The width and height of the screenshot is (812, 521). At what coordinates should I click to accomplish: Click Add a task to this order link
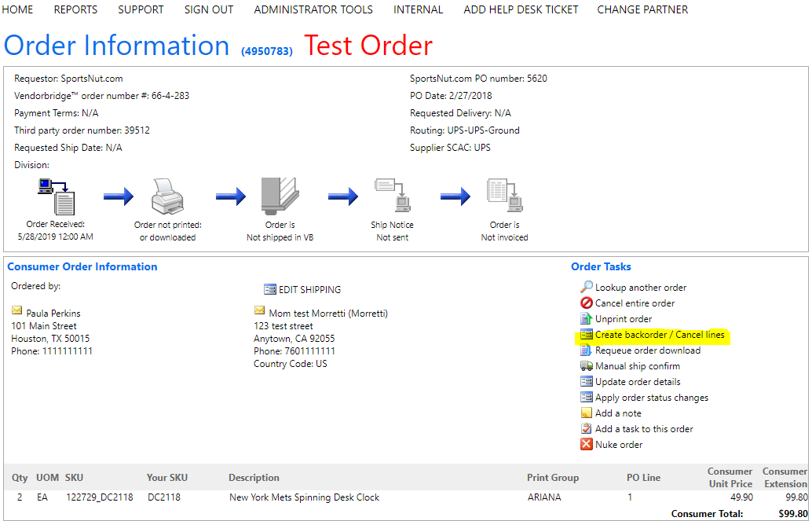(644, 429)
